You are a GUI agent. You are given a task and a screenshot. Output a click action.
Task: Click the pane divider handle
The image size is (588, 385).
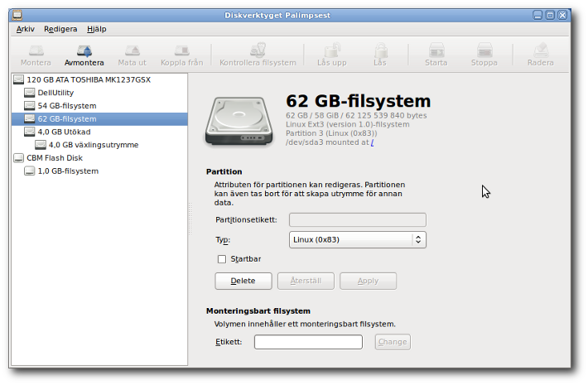coord(190,219)
